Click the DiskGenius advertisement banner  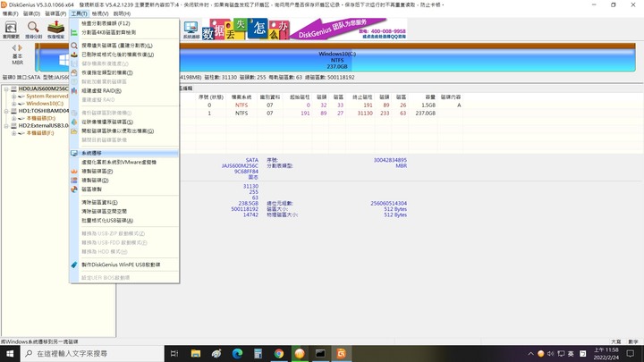click(x=304, y=29)
